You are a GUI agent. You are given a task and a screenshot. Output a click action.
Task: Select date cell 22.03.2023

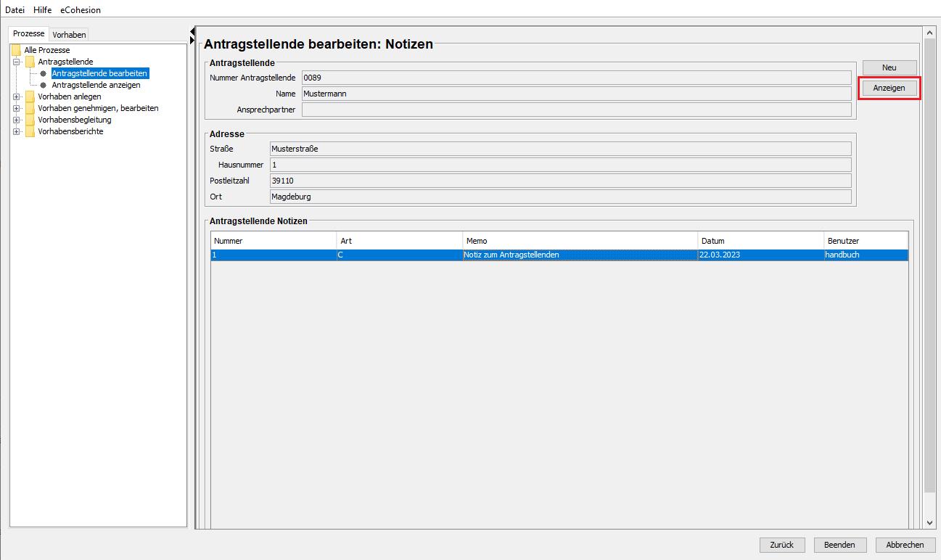(761, 255)
